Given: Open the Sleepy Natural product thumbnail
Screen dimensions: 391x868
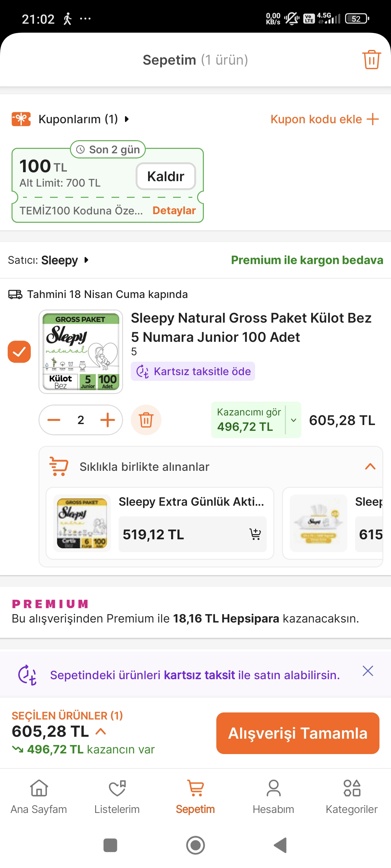Looking at the screenshot, I should click(x=81, y=352).
